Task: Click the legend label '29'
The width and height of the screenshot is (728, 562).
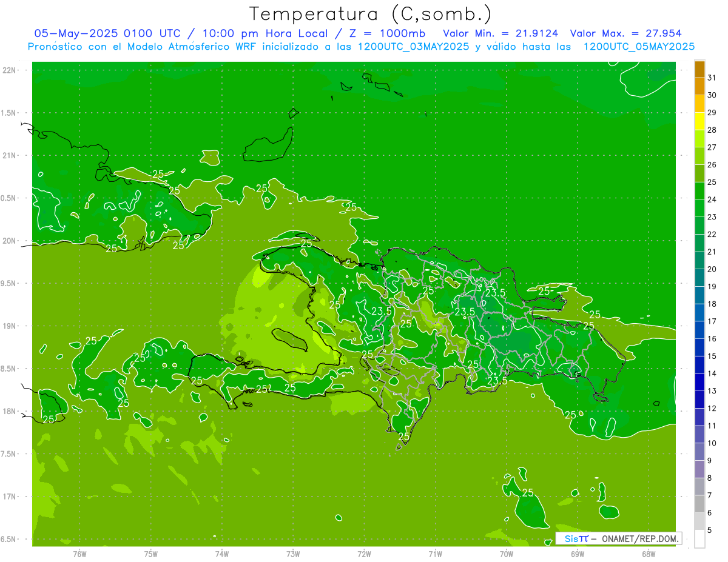Action: [712, 112]
